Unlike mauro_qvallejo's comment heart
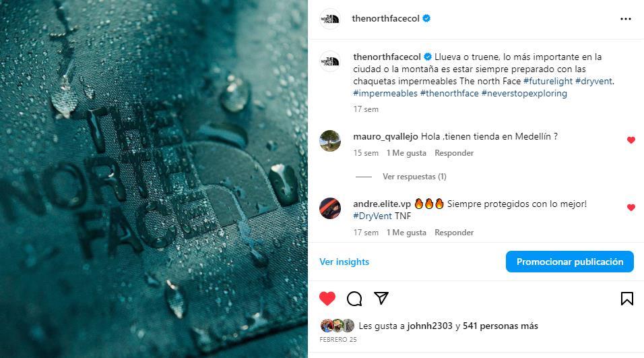 (631, 140)
